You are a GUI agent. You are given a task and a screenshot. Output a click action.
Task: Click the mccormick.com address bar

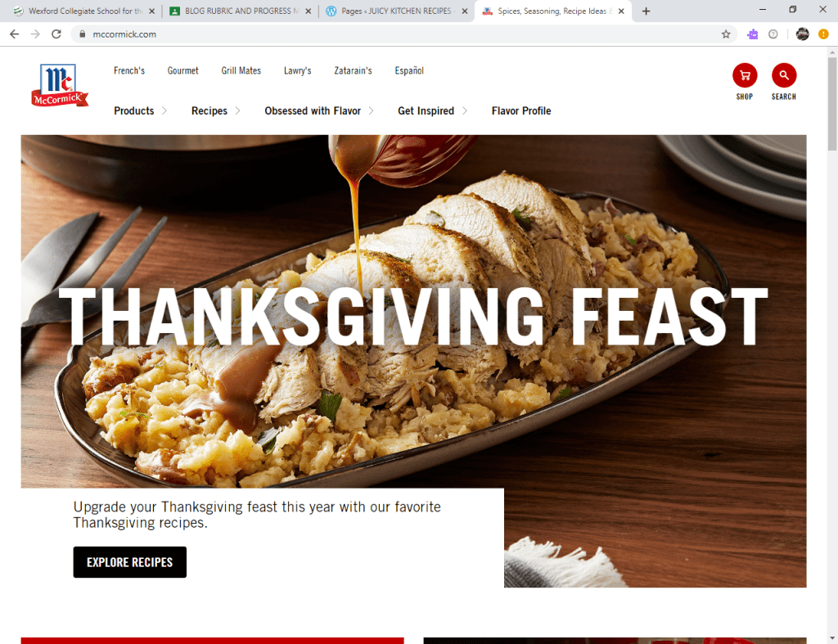pyautogui.click(x=395, y=34)
